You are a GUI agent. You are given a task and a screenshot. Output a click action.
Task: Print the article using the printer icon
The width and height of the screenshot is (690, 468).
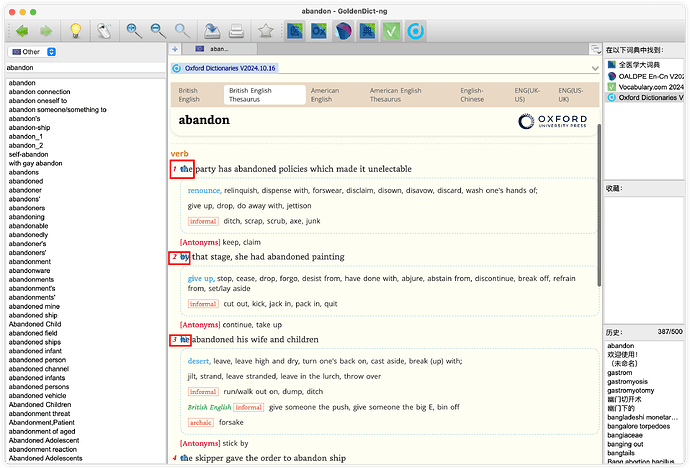coord(236,31)
